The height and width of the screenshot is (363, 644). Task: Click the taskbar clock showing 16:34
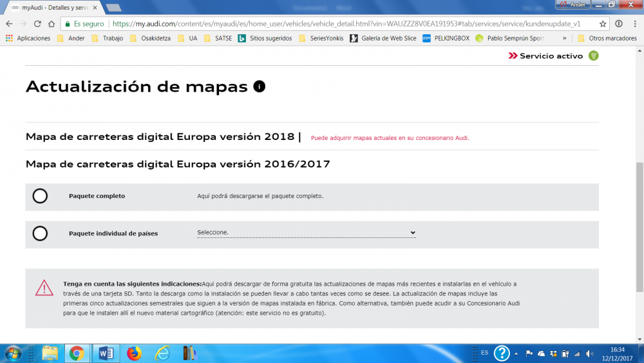pyautogui.click(x=617, y=353)
